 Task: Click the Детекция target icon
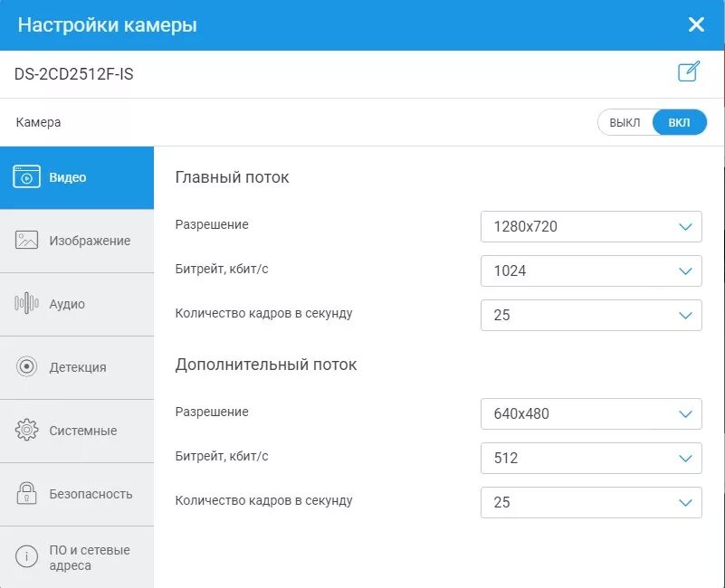point(26,366)
